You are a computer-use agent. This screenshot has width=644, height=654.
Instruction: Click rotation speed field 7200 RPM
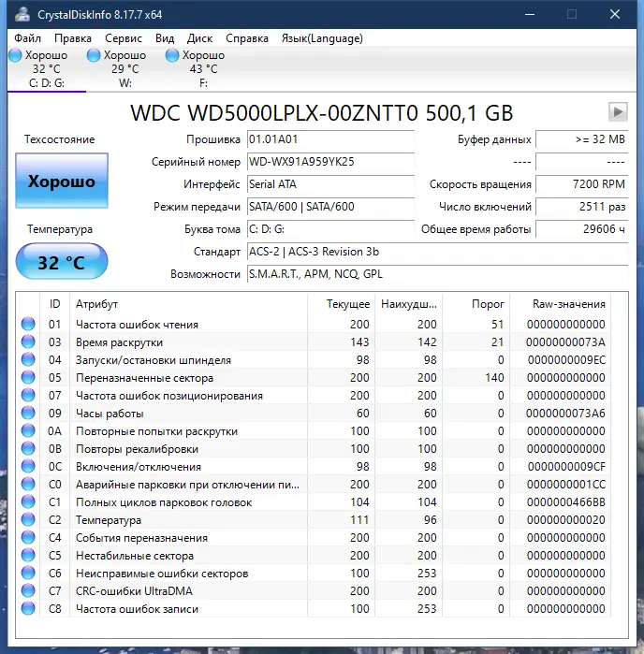point(582,184)
